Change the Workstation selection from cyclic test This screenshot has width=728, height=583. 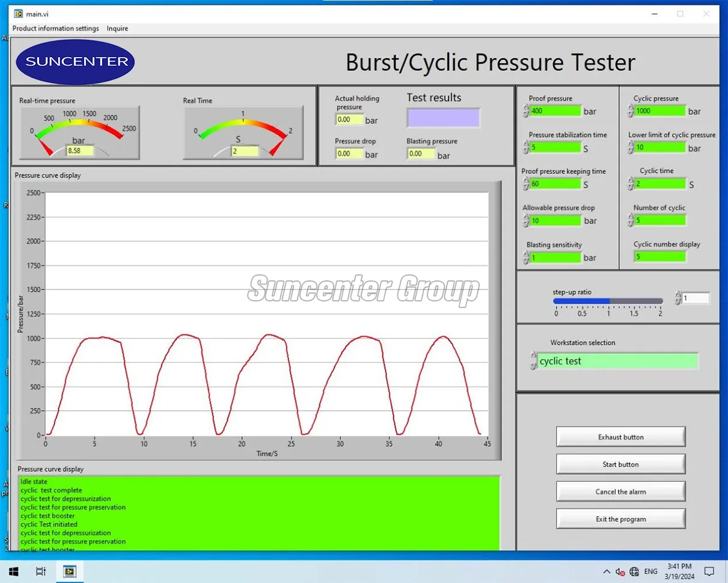coord(613,361)
